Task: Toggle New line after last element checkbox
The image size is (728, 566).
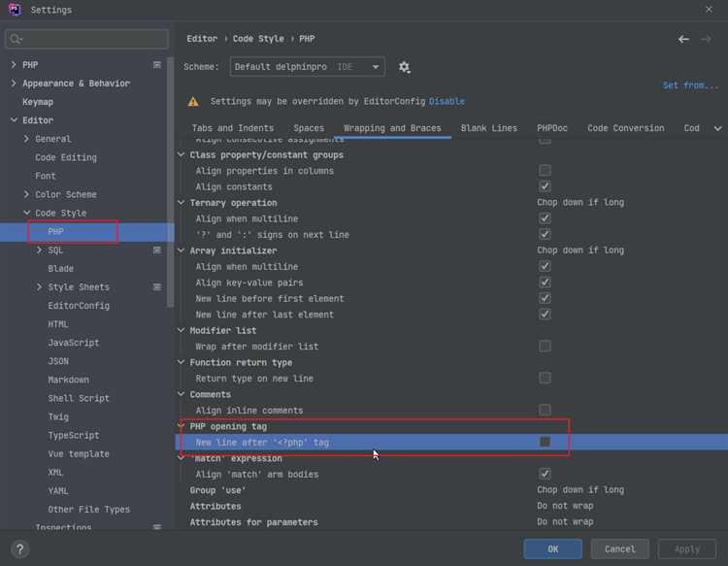Action: pos(545,315)
